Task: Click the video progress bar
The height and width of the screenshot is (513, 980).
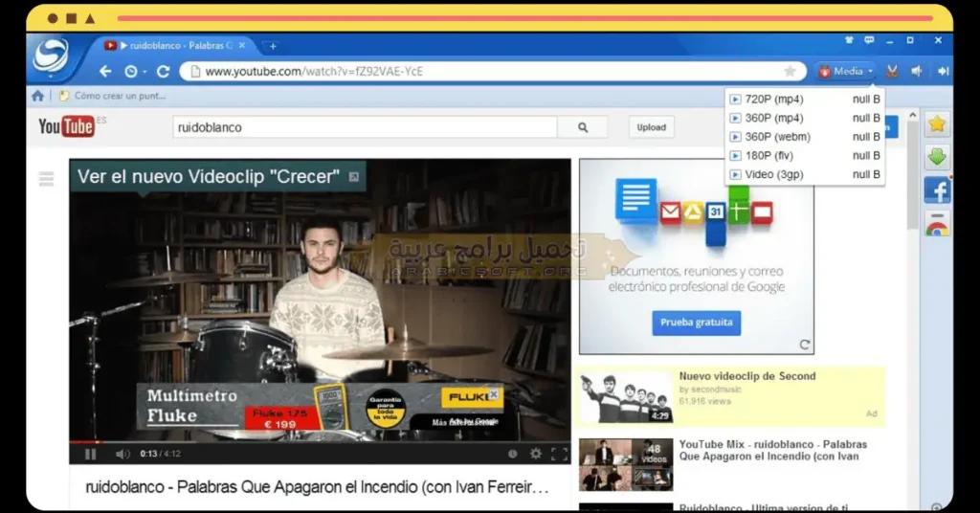Action: pyautogui.click(x=320, y=442)
